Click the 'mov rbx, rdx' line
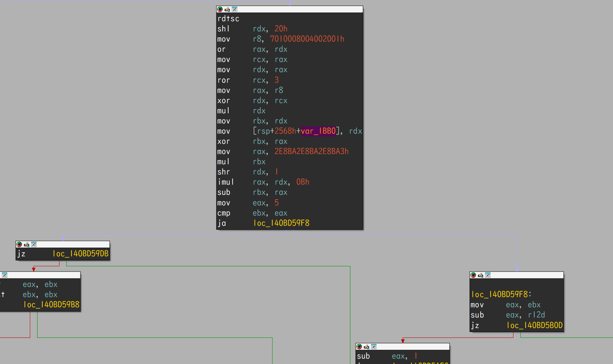Screen dimensions: 613x364 point(252,121)
